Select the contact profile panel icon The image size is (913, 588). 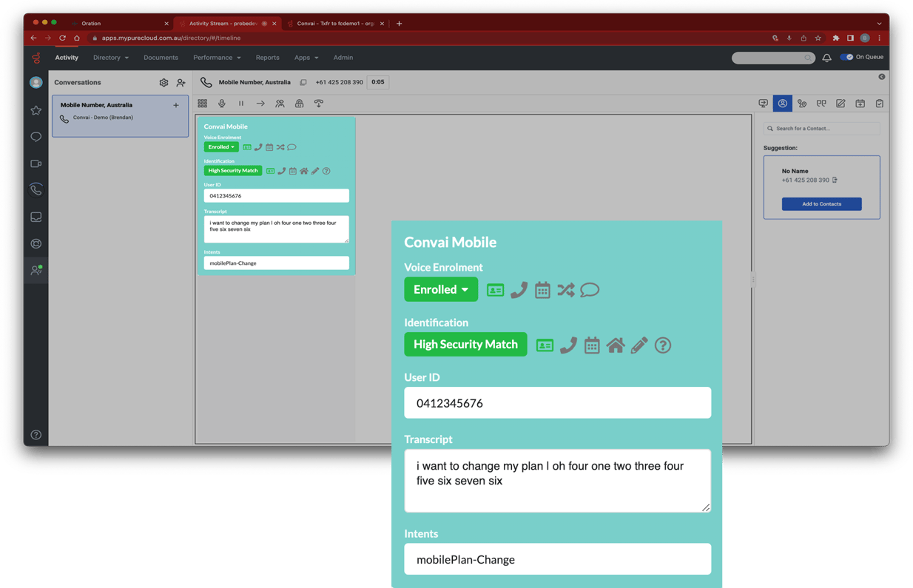tap(782, 104)
